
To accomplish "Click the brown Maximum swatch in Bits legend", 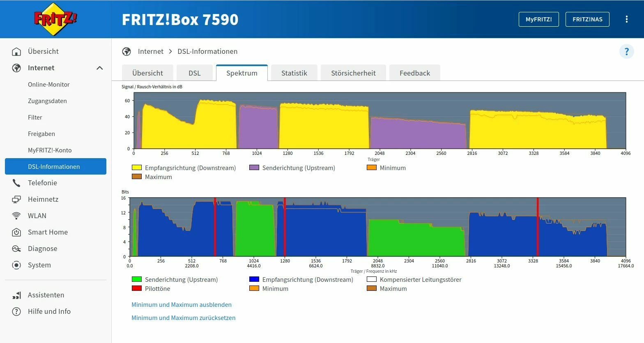I will click(372, 288).
